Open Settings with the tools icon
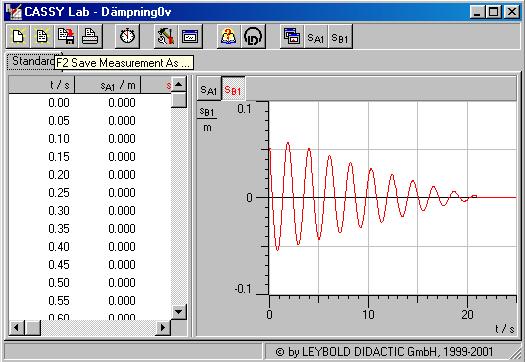 click(166, 36)
